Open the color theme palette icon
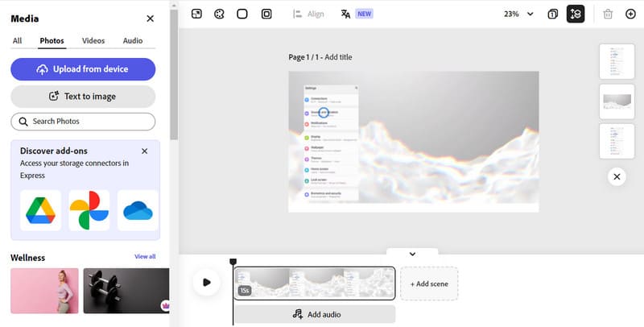The image size is (644, 327). tap(219, 14)
